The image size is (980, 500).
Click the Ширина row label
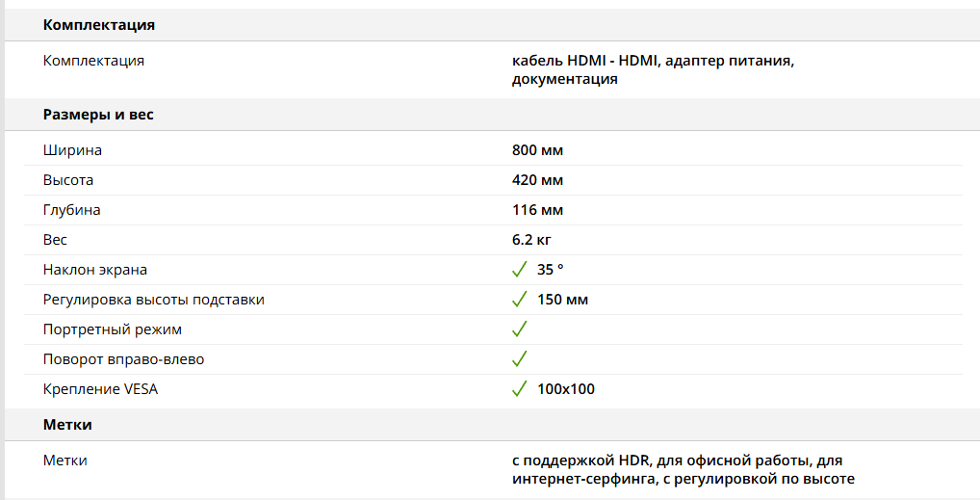(72, 150)
